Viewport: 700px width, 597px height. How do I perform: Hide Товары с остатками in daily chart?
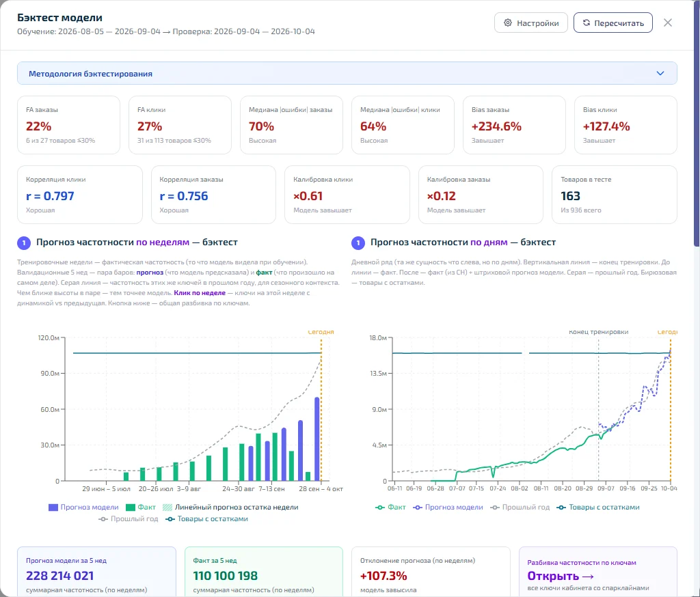[598, 508]
